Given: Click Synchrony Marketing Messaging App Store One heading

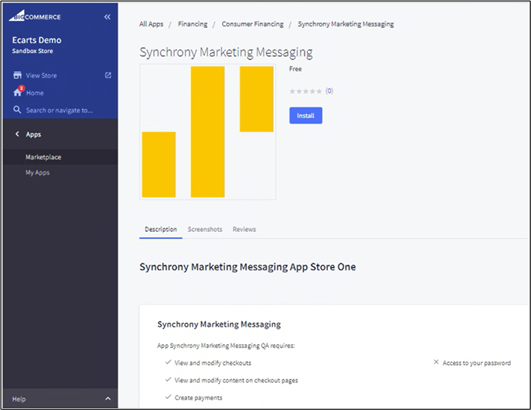Looking at the screenshot, I should pos(248,267).
